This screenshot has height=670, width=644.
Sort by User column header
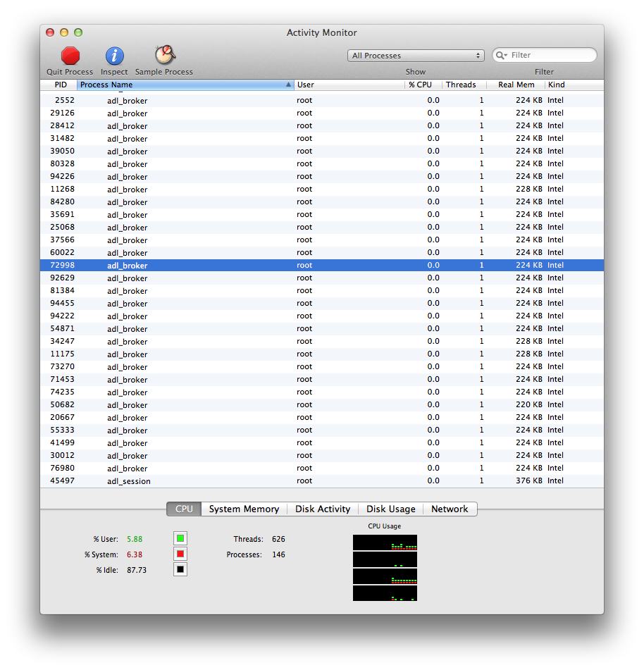[349, 85]
